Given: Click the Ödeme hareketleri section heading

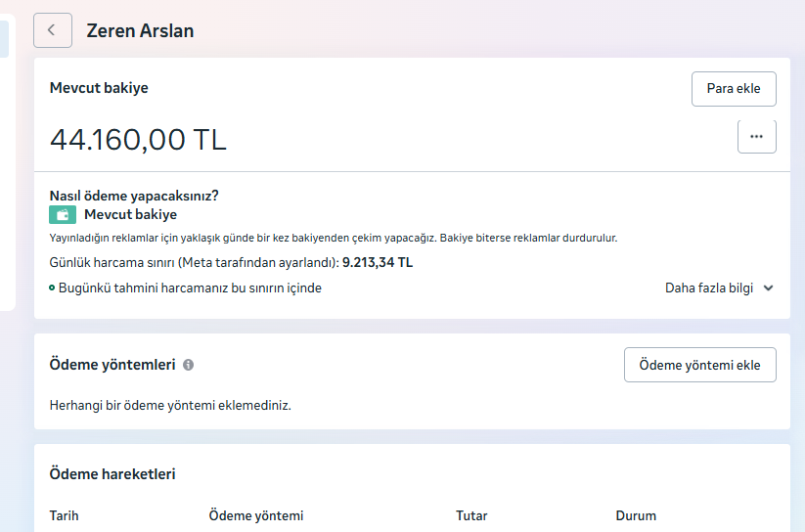Looking at the screenshot, I should (x=112, y=473).
